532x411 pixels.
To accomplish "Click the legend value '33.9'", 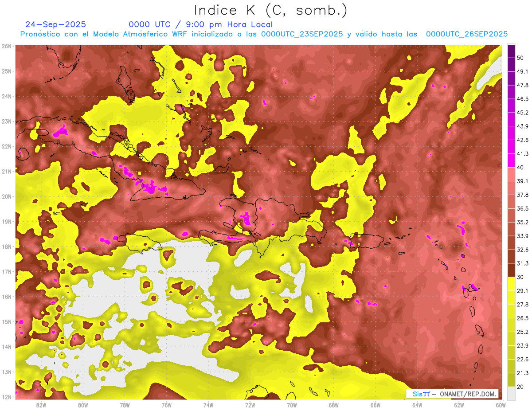I will (523, 236).
